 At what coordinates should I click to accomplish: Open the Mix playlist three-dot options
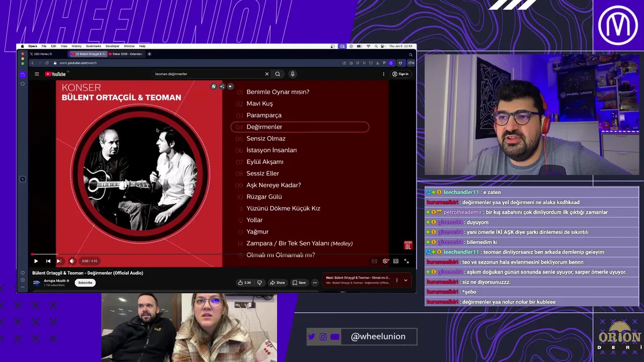(396, 280)
